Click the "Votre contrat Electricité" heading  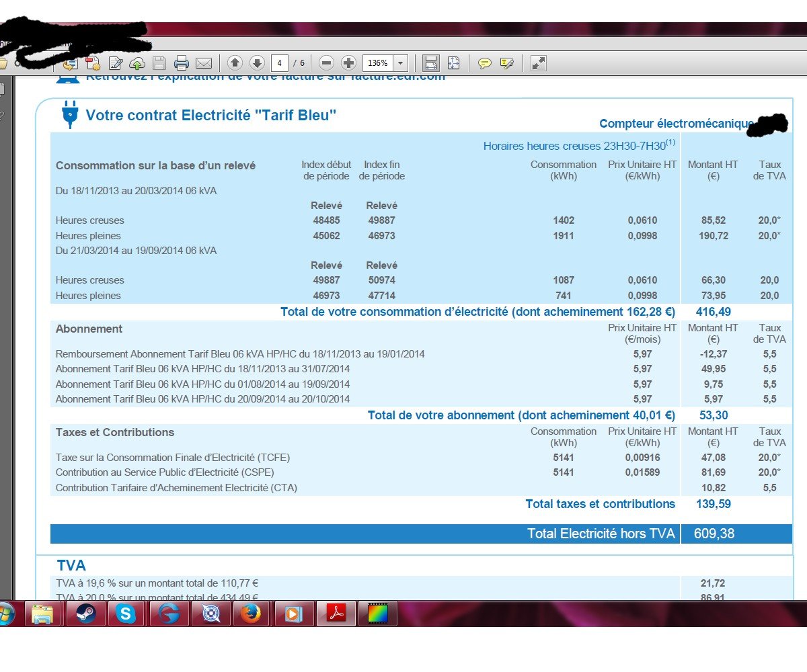tap(211, 115)
